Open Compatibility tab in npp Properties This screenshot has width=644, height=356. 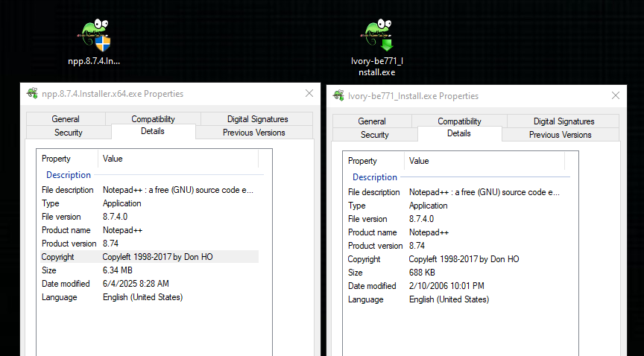tap(153, 119)
